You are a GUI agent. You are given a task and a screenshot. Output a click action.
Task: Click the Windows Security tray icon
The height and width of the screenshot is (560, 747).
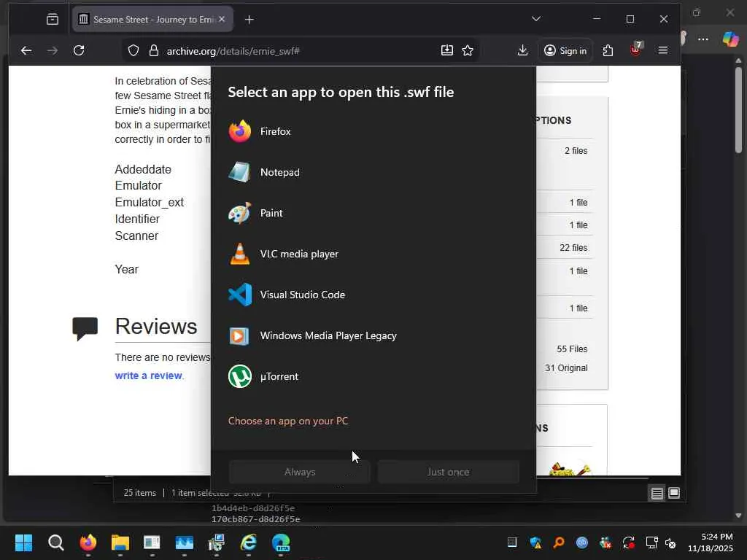(535, 542)
